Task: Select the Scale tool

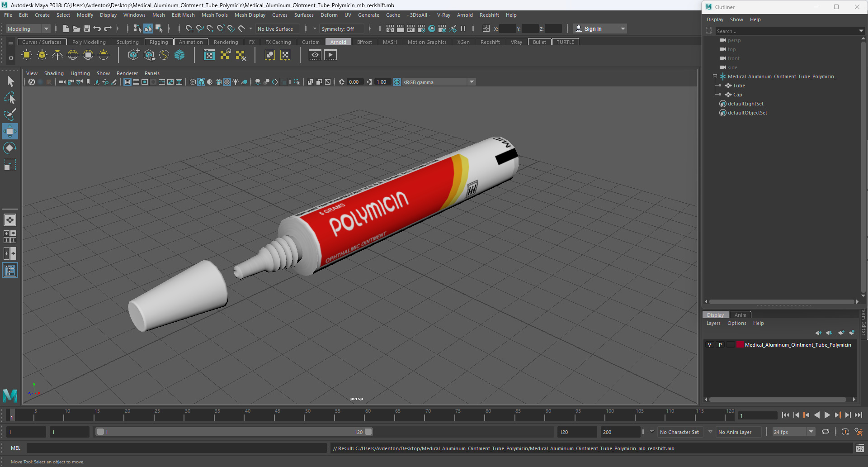Action: click(10, 165)
